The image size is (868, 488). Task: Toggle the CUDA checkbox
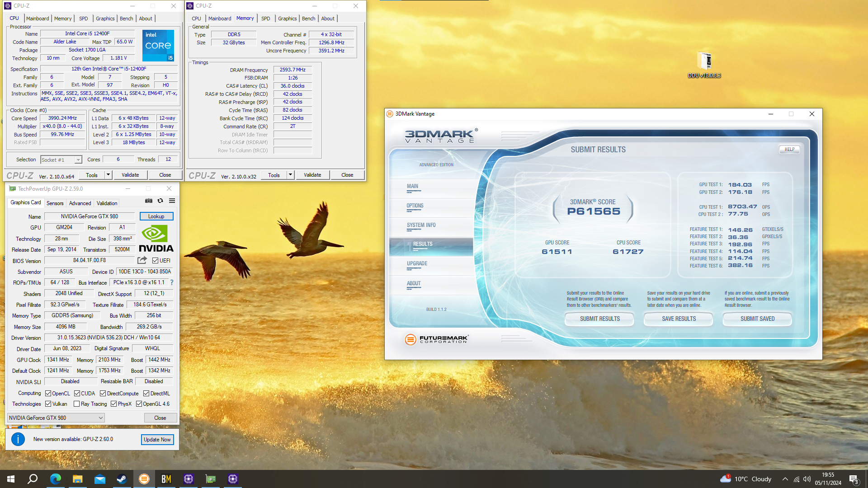click(x=77, y=394)
